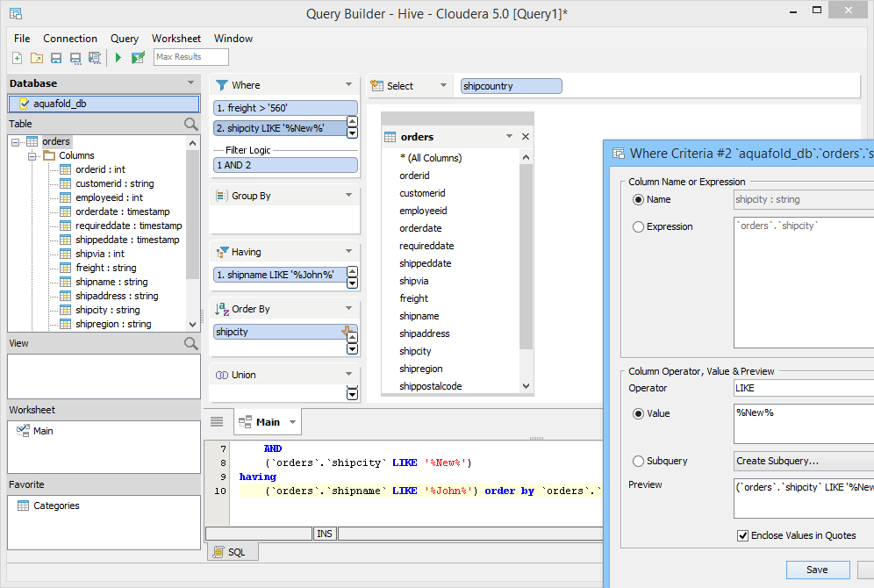Click the Value text box containing %New%
874x588 pixels.
coord(804,424)
